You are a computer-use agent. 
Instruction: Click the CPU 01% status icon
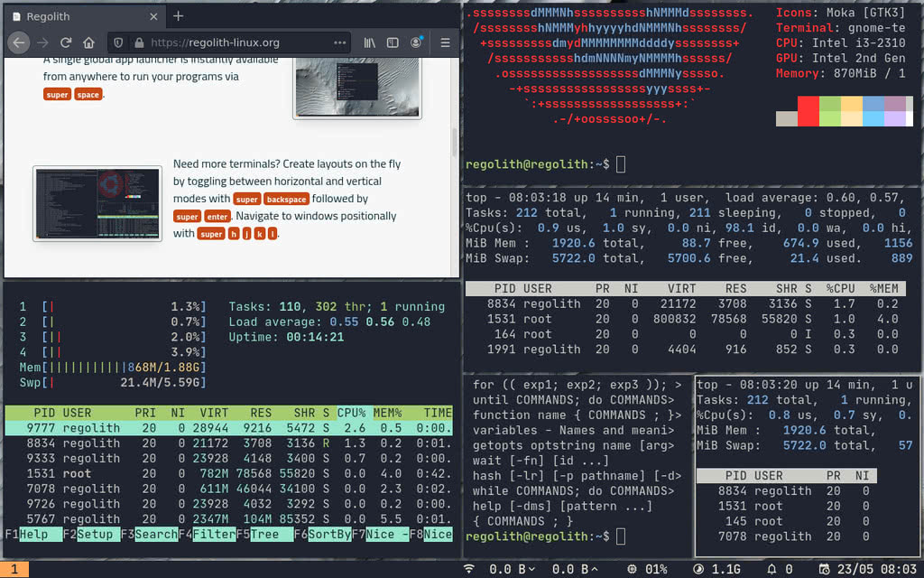click(632, 569)
